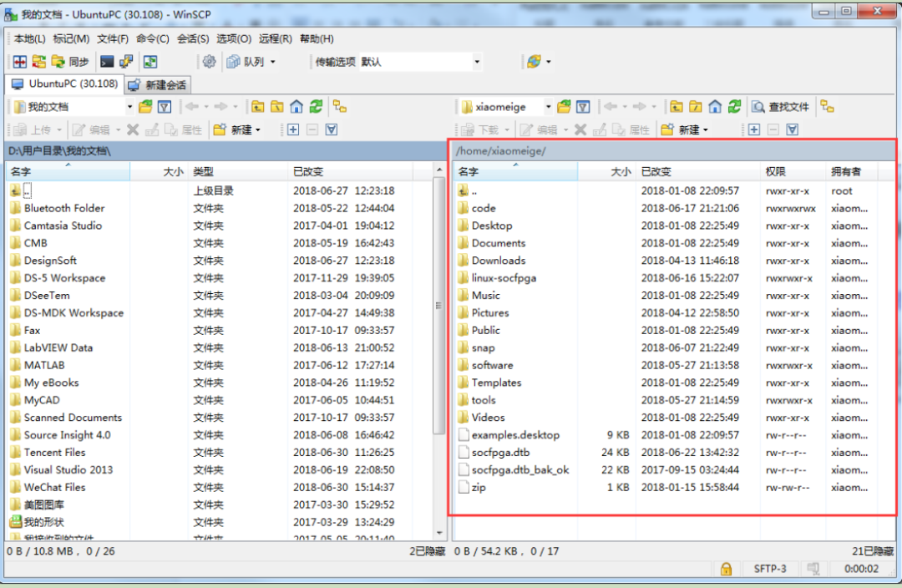Open the terminal console icon
This screenshot has height=588, width=902.
[x=107, y=62]
